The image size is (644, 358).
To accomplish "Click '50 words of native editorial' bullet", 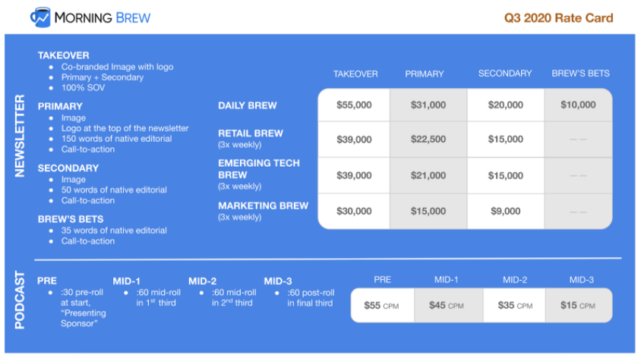I will pyautogui.click(x=114, y=190).
